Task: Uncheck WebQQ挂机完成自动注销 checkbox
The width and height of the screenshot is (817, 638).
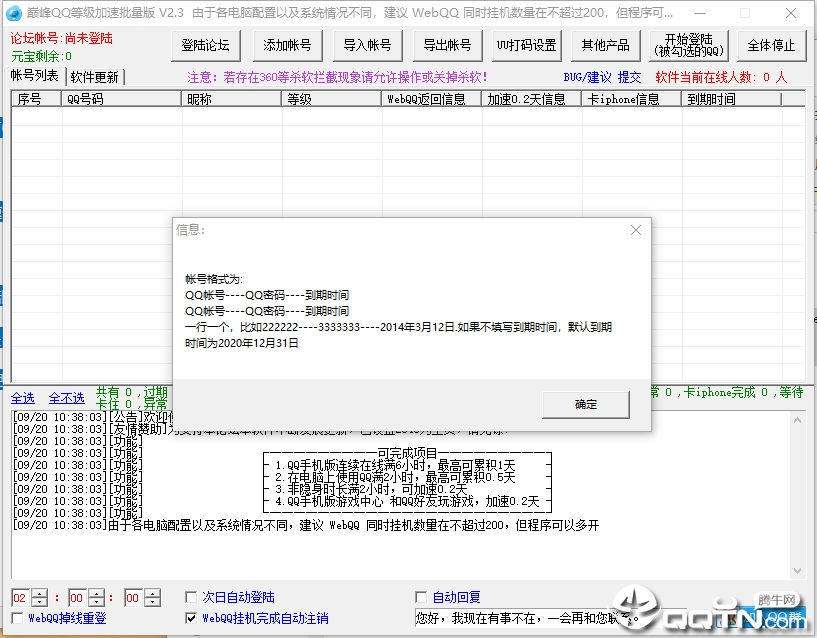Action: pyautogui.click(x=191, y=618)
